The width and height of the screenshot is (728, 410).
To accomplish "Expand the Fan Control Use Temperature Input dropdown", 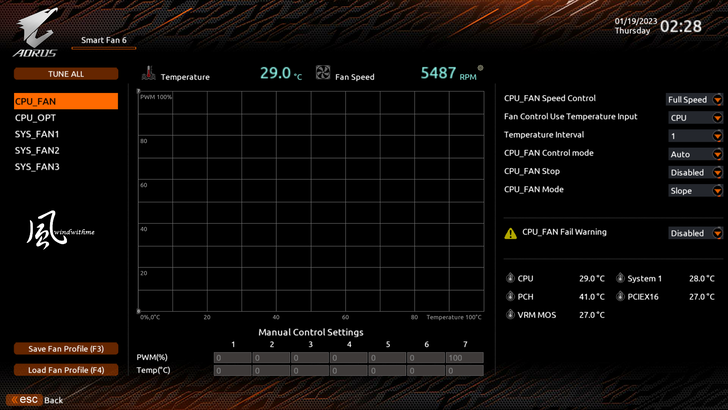I will 696,117.
